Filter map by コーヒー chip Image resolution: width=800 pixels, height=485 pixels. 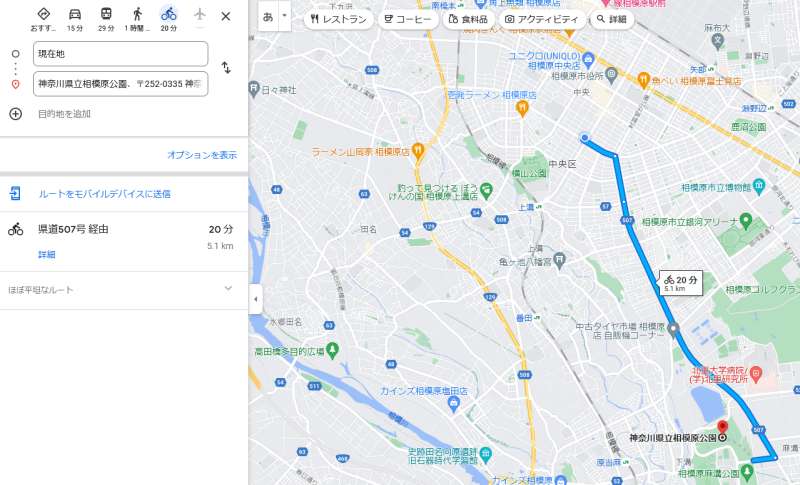point(408,19)
